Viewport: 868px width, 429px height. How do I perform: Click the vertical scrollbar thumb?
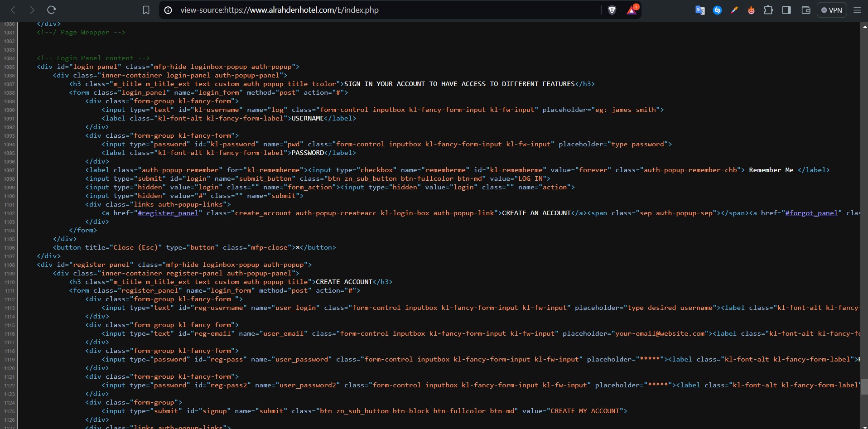pyautogui.click(x=864, y=387)
